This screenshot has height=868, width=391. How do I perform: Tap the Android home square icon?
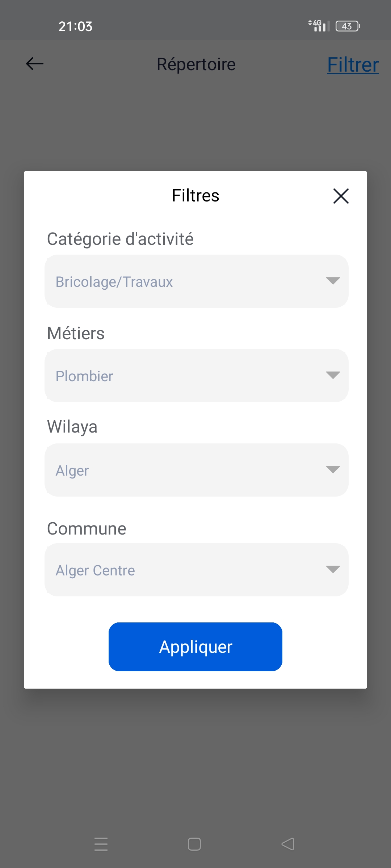pos(194,844)
